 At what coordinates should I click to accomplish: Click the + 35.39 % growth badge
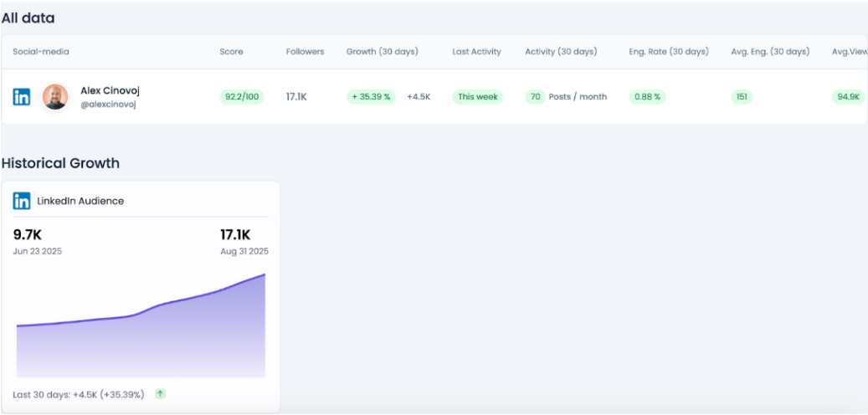371,97
